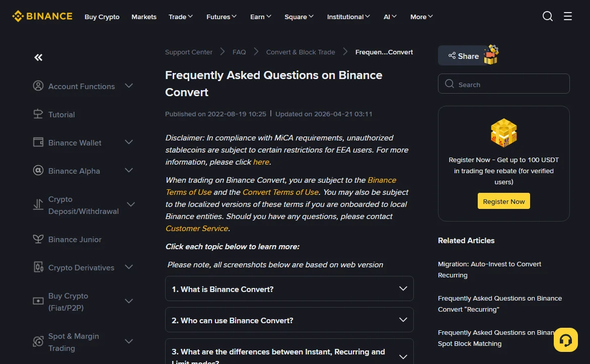Expand '2. Who can use Binance Convert?'
The width and height of the screenshot is (590, 364).
[289, 320]
